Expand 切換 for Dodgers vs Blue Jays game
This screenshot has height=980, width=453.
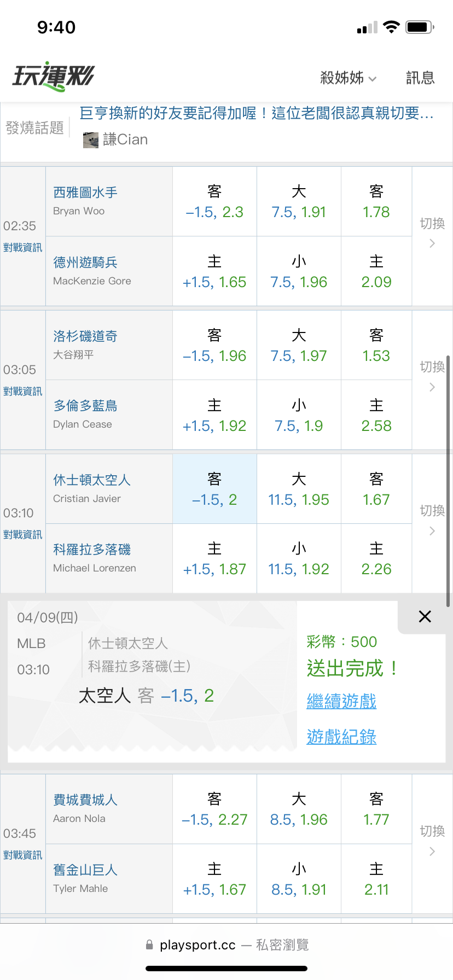432,376
